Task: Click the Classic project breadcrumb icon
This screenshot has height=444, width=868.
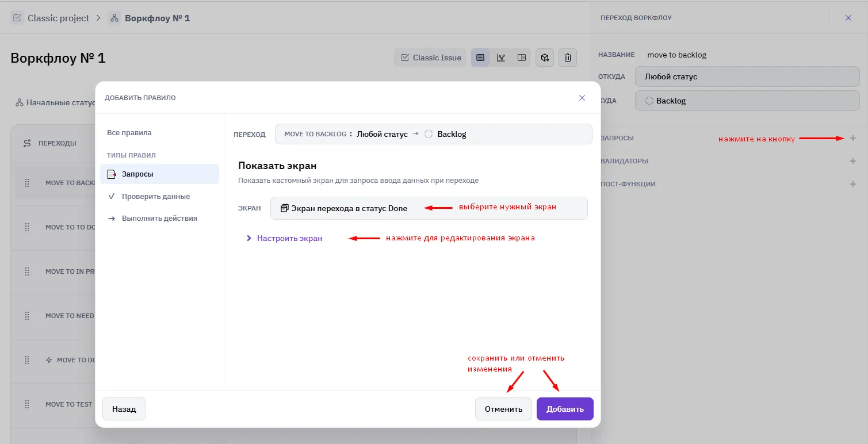Action: point(17,18)
